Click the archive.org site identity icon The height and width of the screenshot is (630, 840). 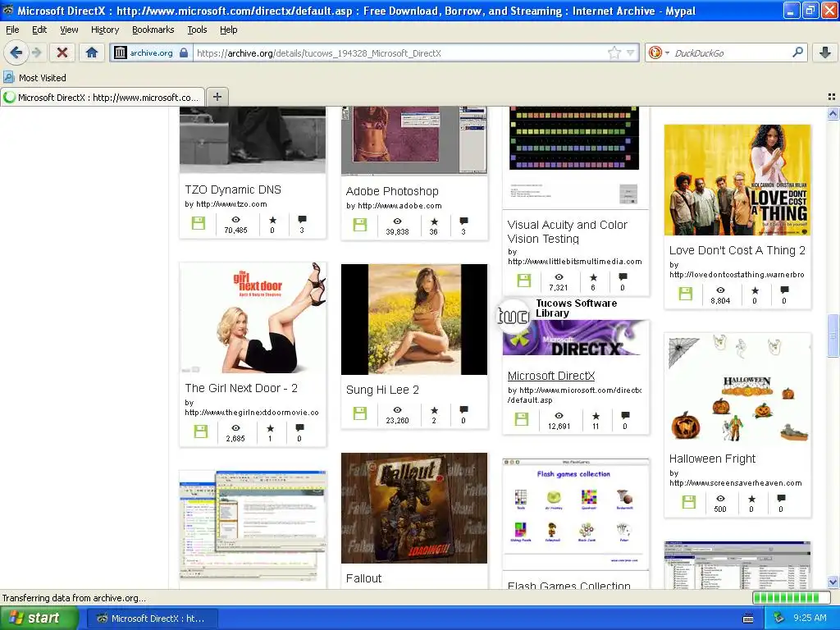click(x=121, y=52)
